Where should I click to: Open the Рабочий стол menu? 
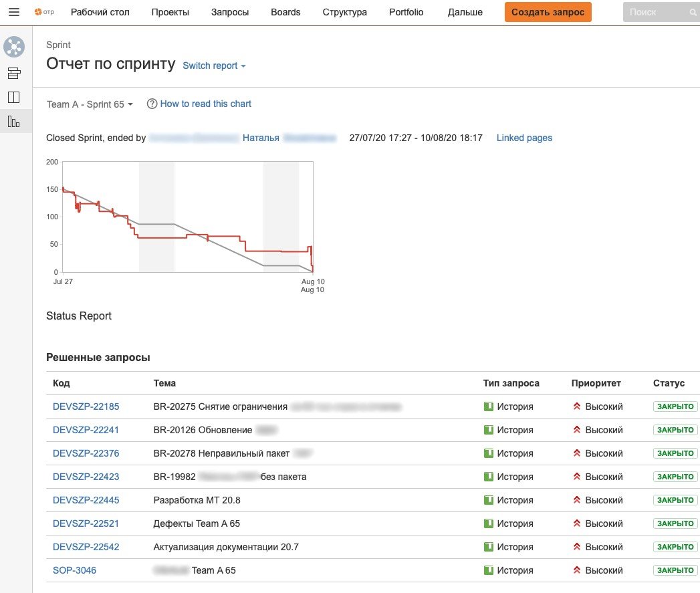pos(100,12)
